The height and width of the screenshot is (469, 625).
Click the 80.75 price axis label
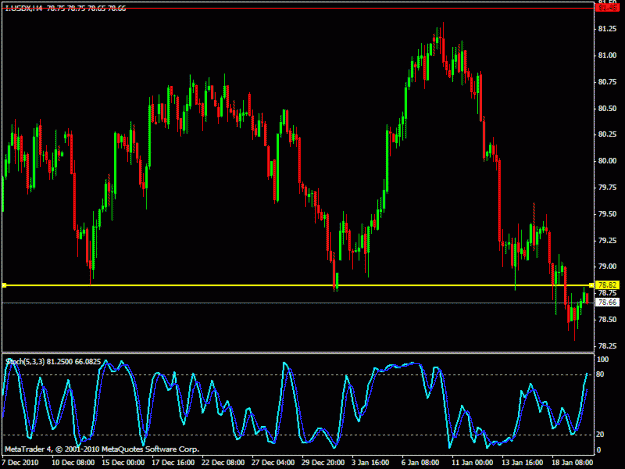[x=607, y=82]
